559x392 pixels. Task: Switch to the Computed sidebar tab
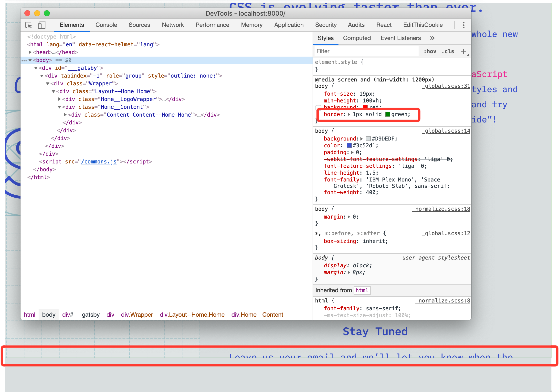click(357, 38)
